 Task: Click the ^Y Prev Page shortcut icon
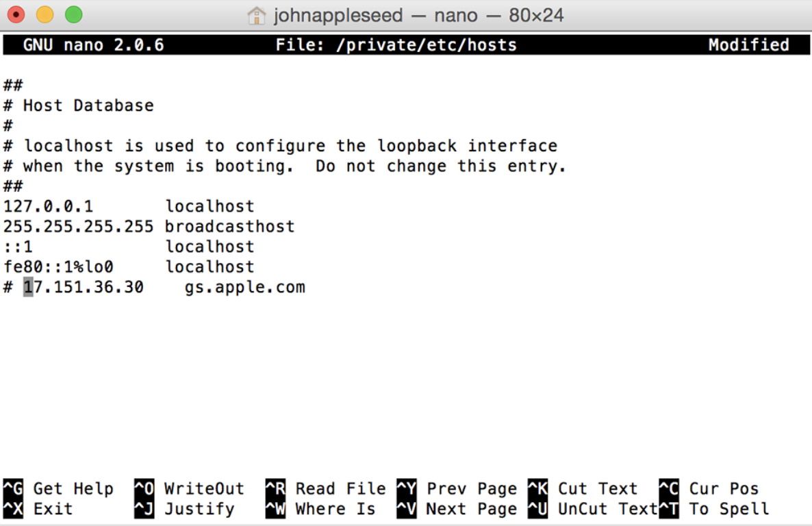pos(405,488)
